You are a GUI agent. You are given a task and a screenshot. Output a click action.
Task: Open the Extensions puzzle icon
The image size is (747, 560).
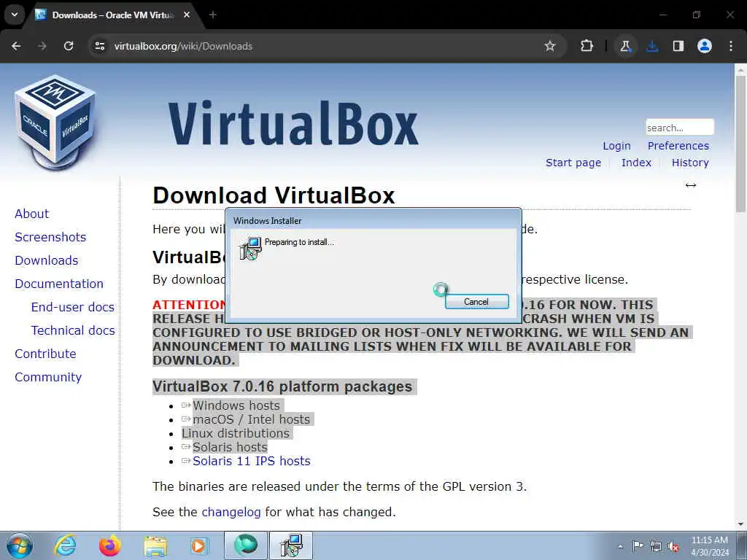587,46
